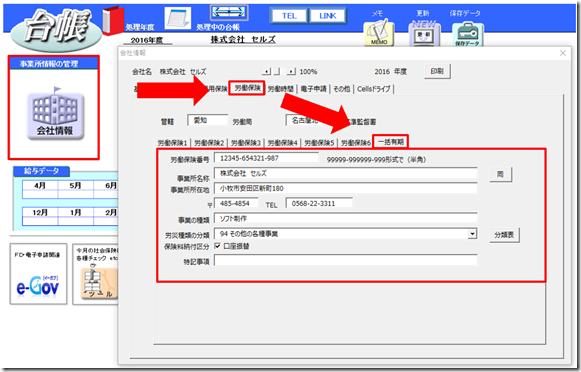Screen dimensions: 581x372
Task: Click the zoom left arrow next to 100%
Action: (266, 71)
